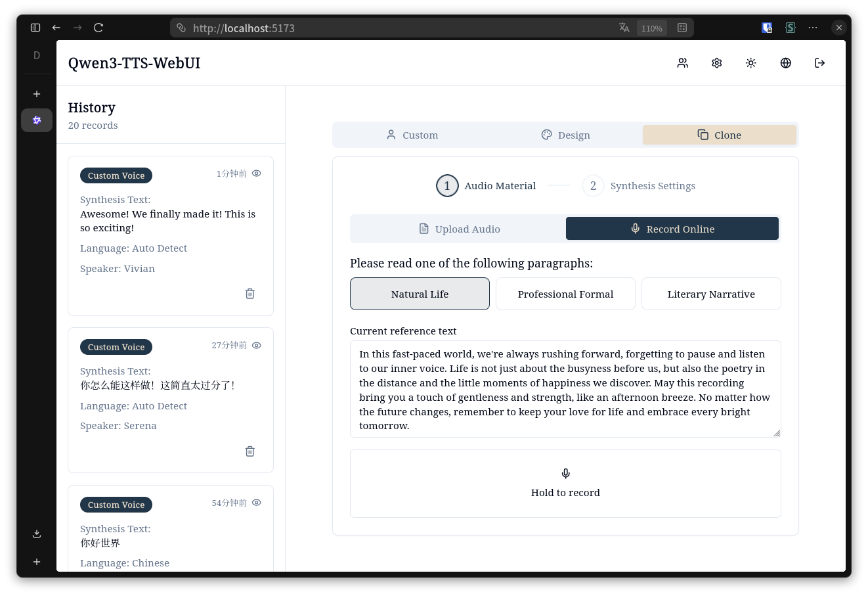
Task: Click the logout icon in header
Action: 819,63
